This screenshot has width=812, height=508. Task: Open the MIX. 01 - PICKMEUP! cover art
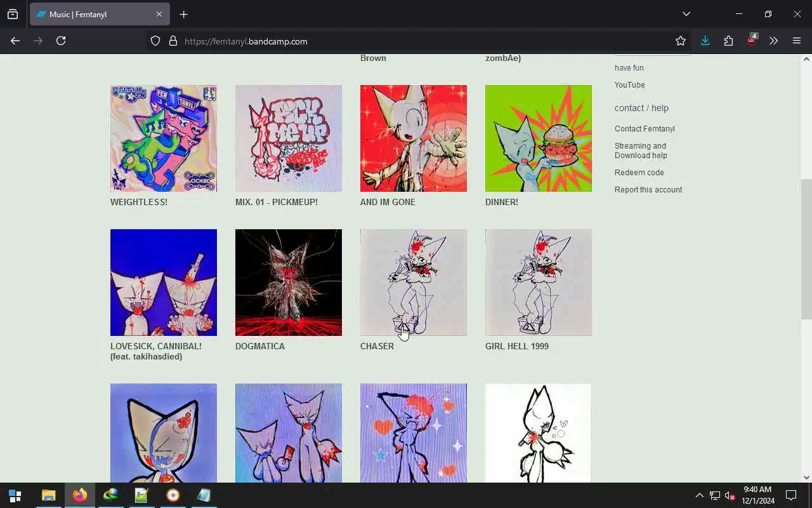click(289, 138)
